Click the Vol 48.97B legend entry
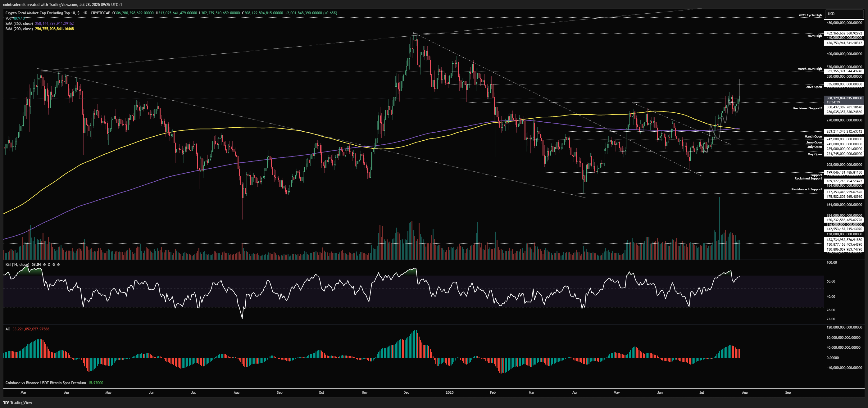 (15, 18)
